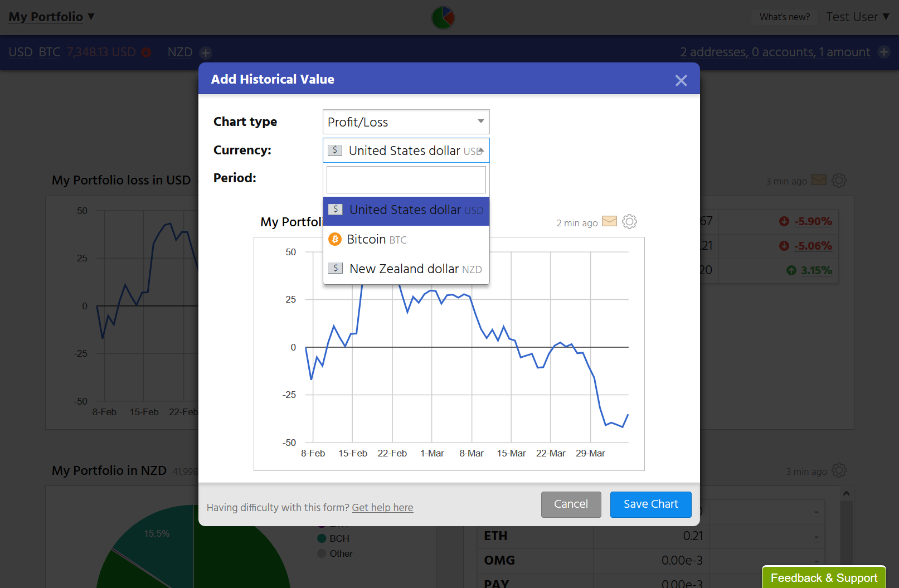Click the BCH legend entry
This screenshot has width=899, height=588.
tap(333, 538)
